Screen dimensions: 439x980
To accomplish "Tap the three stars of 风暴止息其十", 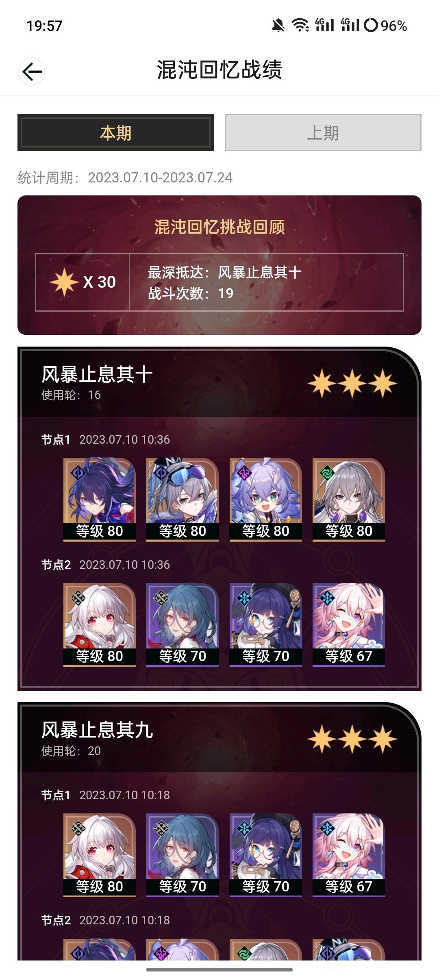I will point(352,383).
